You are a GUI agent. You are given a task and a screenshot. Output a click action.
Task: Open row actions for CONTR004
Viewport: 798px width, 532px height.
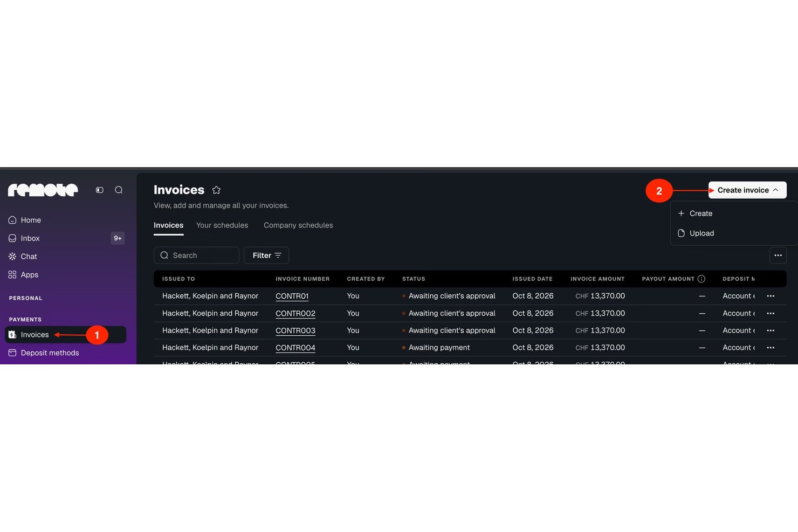tap(771, 348)
